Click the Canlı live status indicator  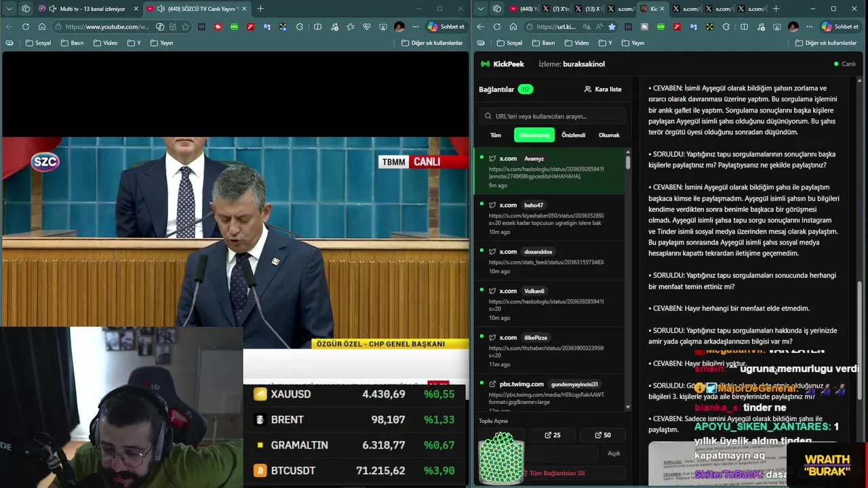coord(845,64)
